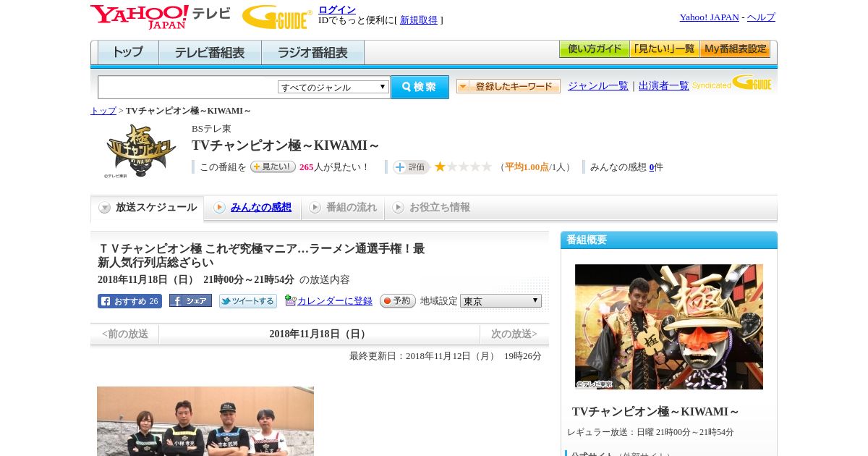The height and width of the screenshot is (456, 868).
Task: Switch to the みんなの感想 tab
Action: point(252,208)
